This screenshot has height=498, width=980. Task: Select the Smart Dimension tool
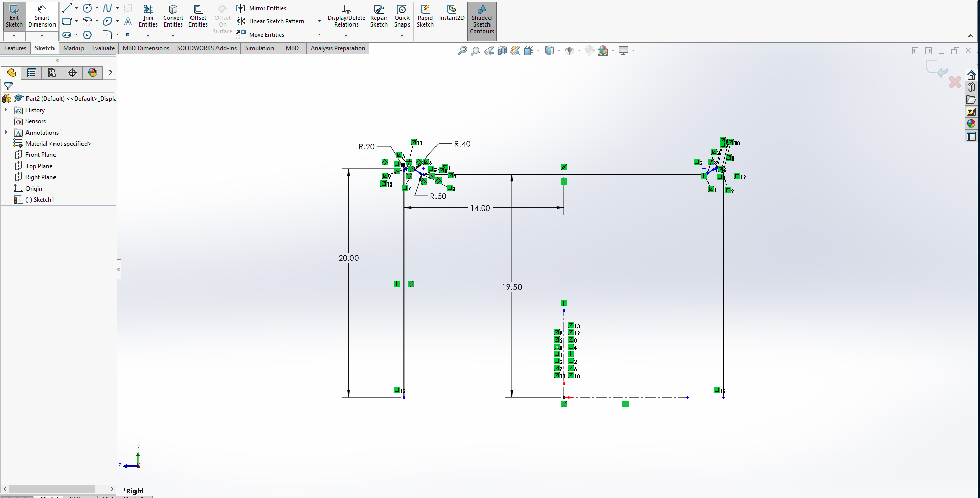[42, 16]
